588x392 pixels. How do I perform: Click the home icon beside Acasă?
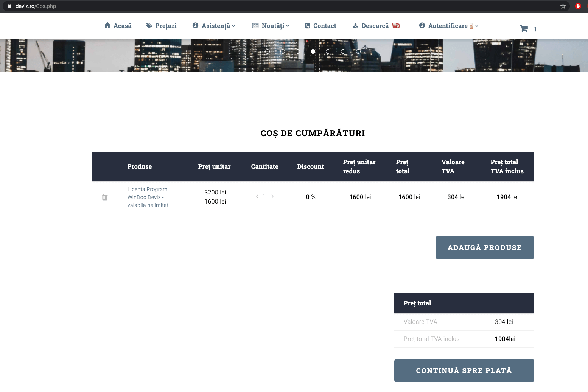click(107, 26)
